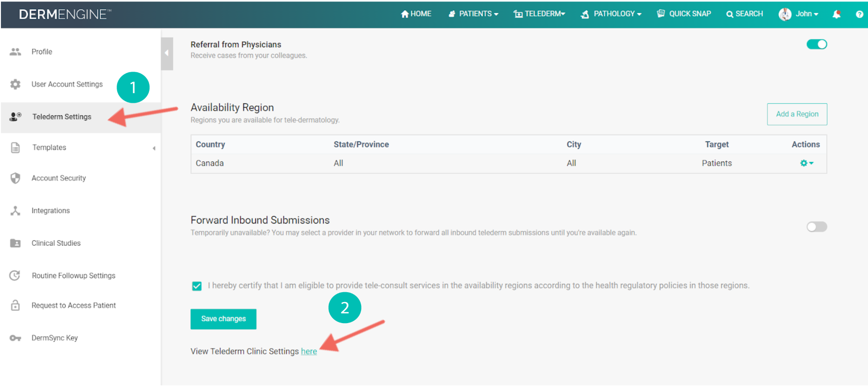
Task: Open the Canada region actions gear dropdown
Action: [806, 163]
